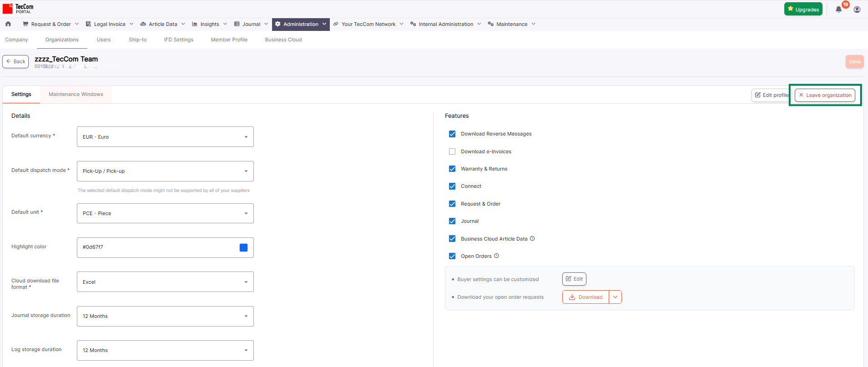Enable Download e-Invoices checkbox
Screen dimensions: 868x367
(452, 151)
